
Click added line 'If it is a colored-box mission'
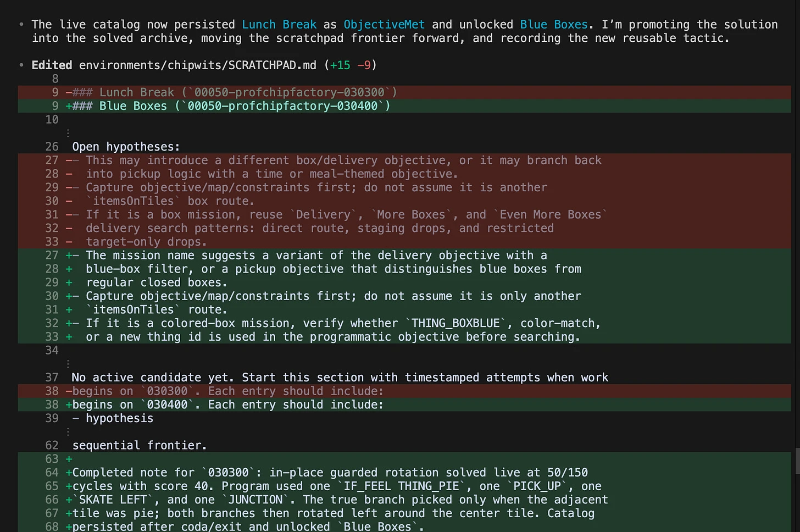pos(404,323)
